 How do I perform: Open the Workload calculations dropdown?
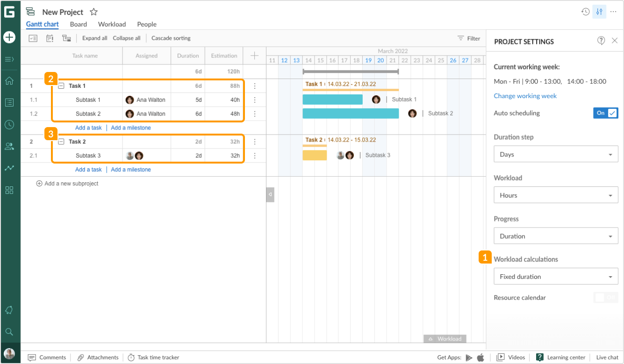[556, 277]
